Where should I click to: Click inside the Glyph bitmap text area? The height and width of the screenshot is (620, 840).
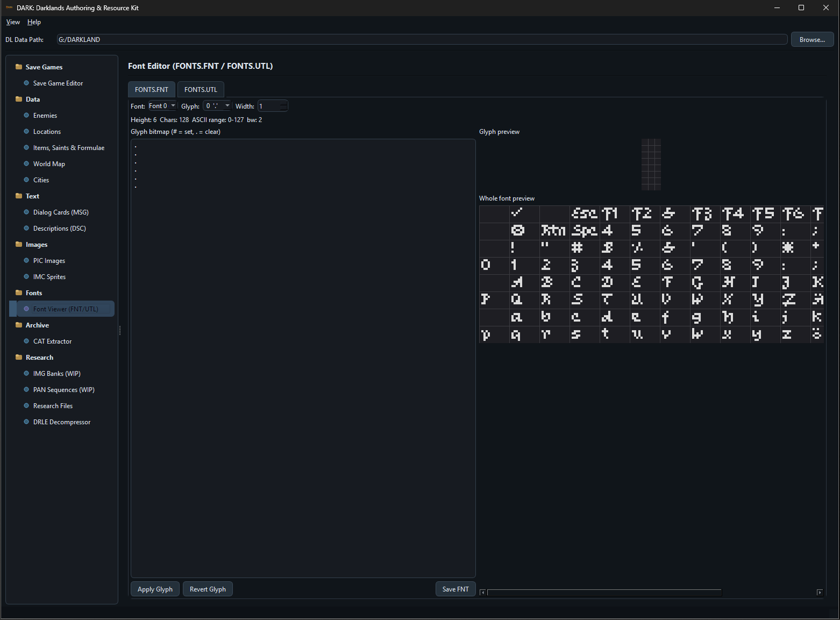click(x=303, y=359)
